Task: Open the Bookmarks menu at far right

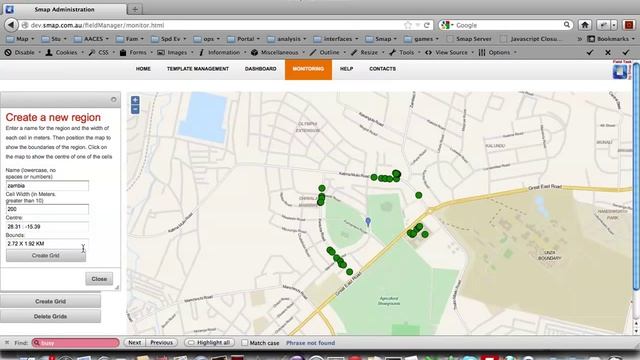Action: 611,39
